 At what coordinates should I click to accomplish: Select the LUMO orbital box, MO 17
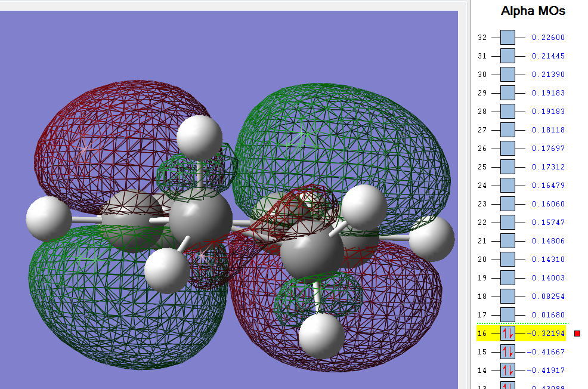pos(507,315)
